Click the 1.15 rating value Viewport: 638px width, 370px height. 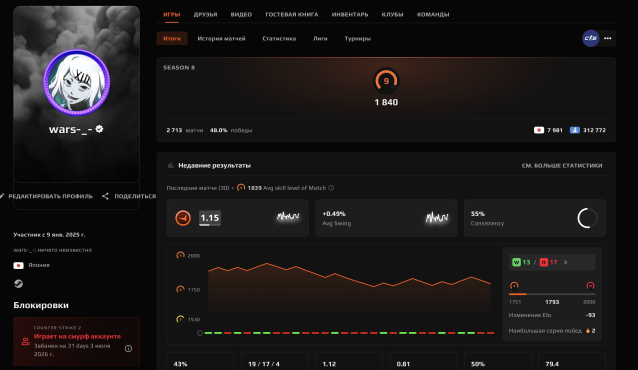(210, 218)
